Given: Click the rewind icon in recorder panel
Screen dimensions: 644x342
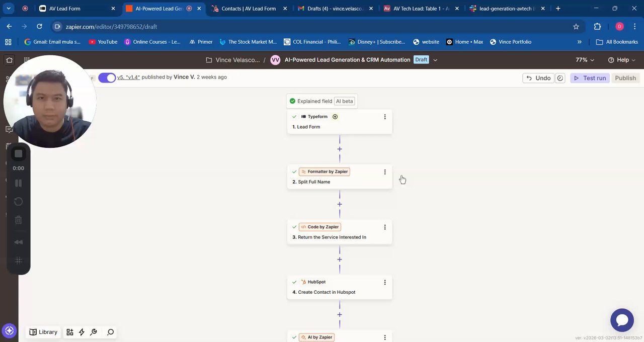Looking at the screenshot, I should 18,242.
